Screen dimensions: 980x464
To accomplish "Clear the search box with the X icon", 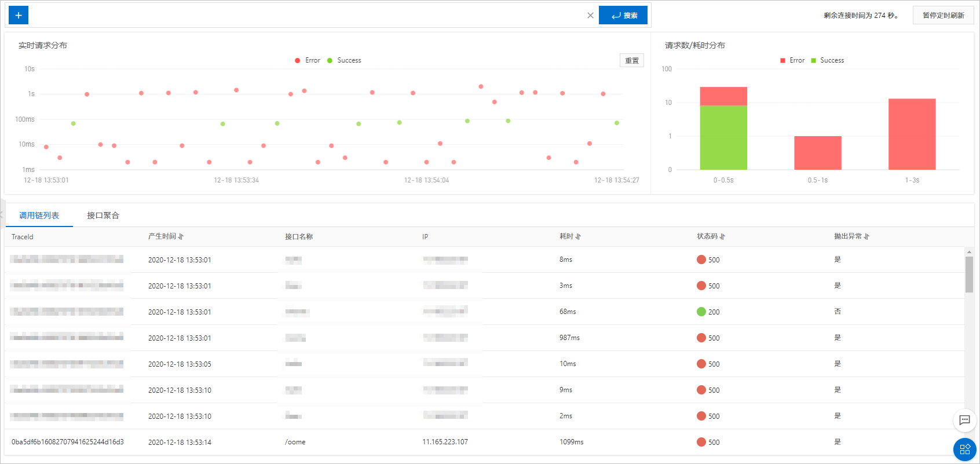I will 590,16.
